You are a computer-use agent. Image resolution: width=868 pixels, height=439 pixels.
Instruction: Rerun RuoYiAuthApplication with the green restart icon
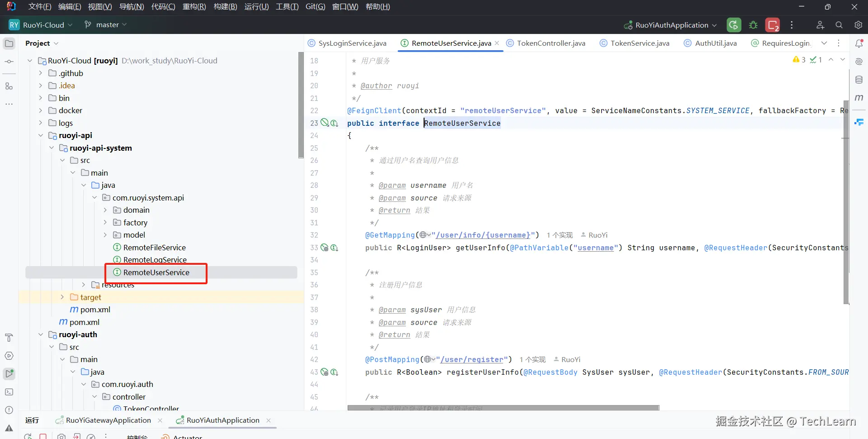734,25
